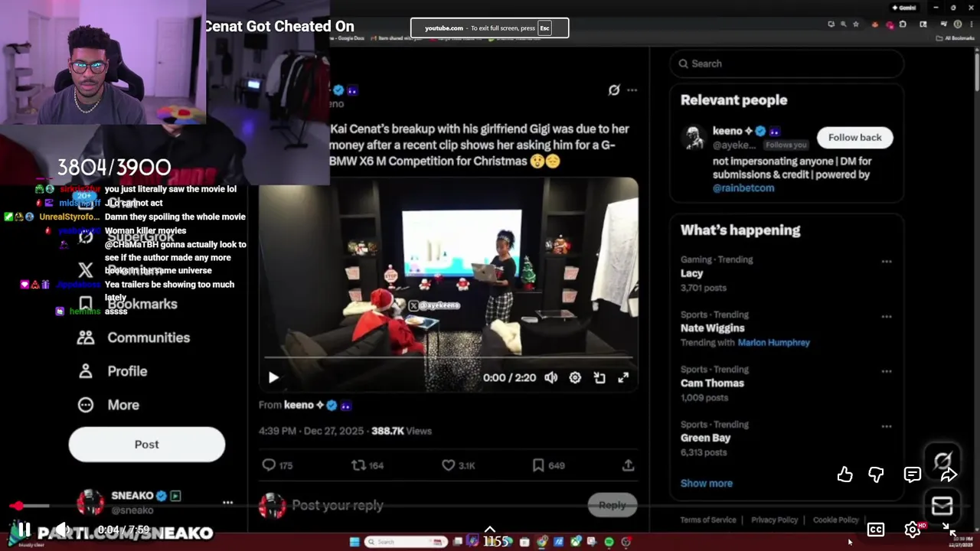Viewport: 980px width, 551px height.
Task: Play the embedded tweet video
Action: pos(273,377)
